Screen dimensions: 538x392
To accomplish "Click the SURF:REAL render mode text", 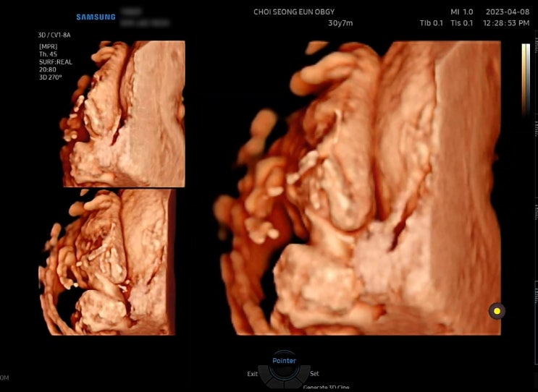I will (56, 62).
